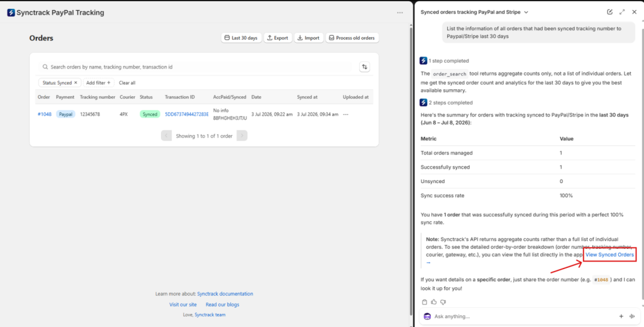Image resolution: width=644 pixels, height=327 pixels.
Task: Focus the Search orders input field
Action: tap(196, 67)
